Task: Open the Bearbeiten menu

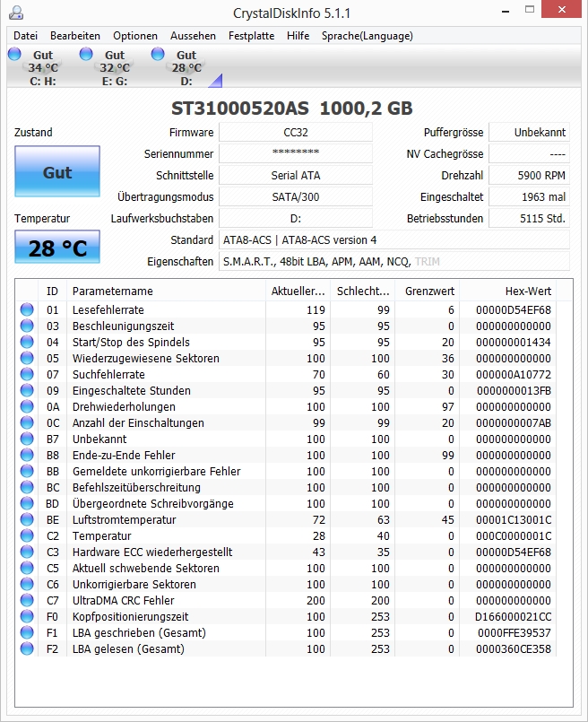Action: [x=75, y=36]
